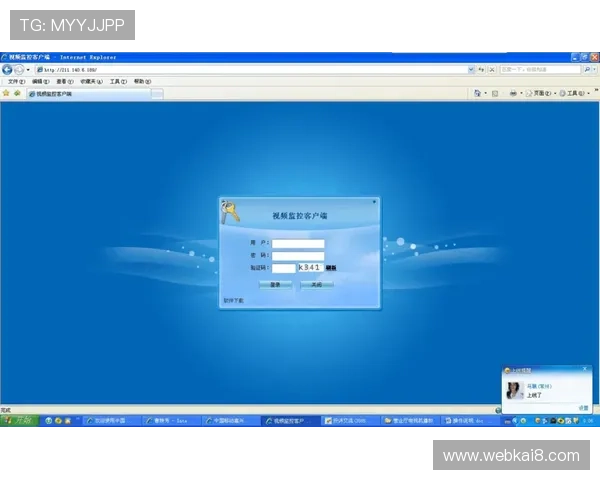This screenshot has height=480, width=600.
Task: Click the 登录 login button
Action: (x=276, y=285)
